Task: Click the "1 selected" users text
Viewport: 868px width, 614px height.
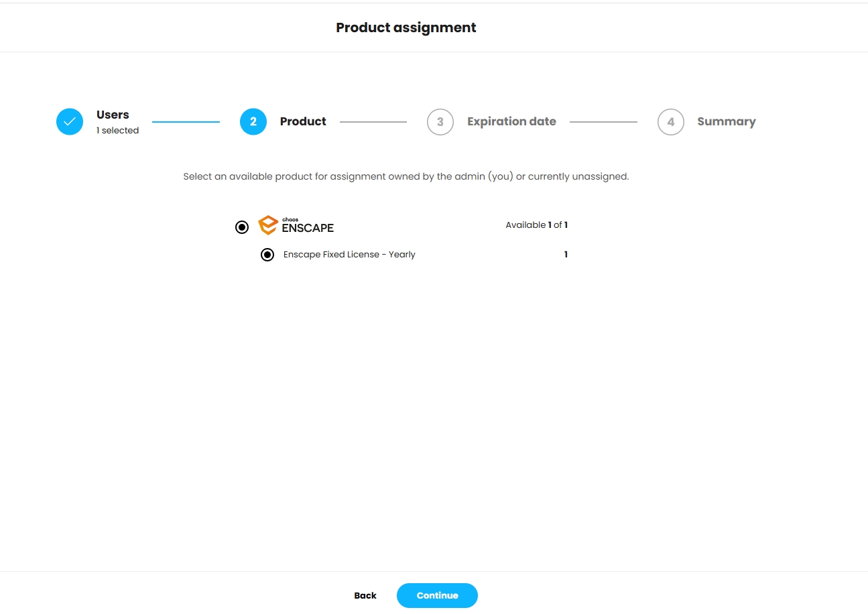Action: (x=117, y=131)
